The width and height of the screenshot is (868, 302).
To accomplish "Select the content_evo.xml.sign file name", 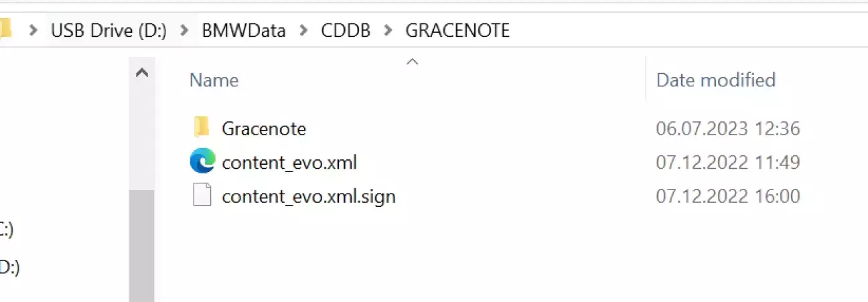I will pos(309,197).
